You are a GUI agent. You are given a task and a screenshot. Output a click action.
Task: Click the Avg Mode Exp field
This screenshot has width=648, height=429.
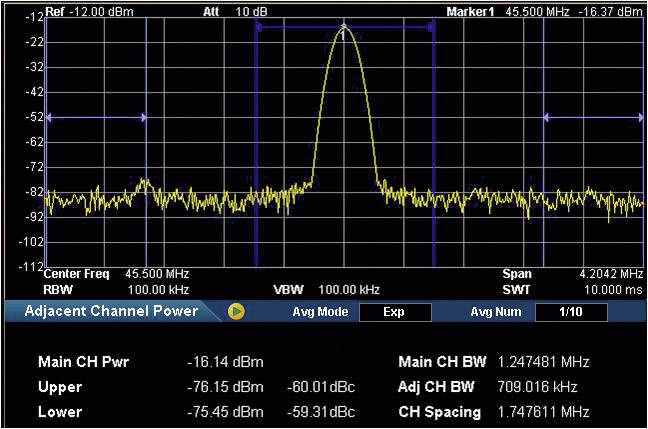[x=393, y=312]
